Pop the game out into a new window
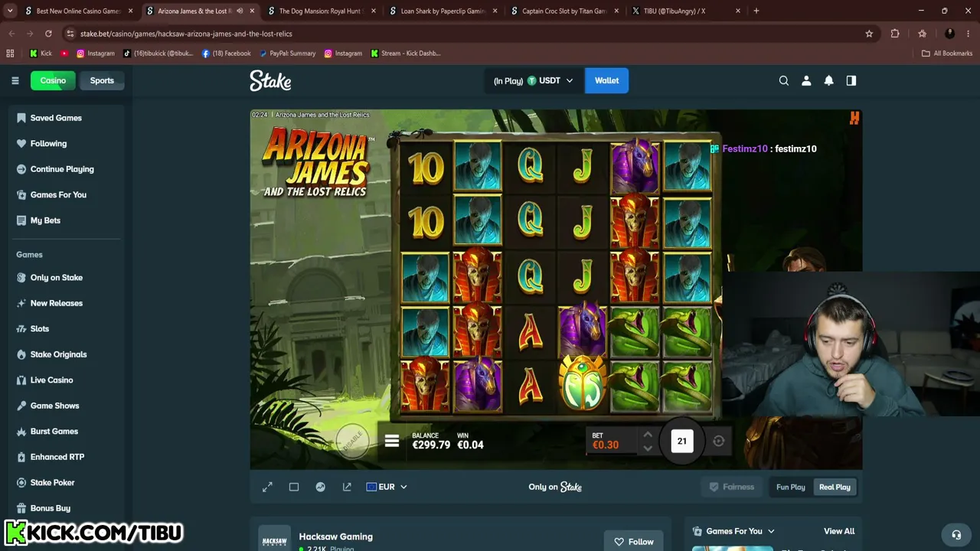The height and width of the screenshot is (551, 980). pos(347,487)
